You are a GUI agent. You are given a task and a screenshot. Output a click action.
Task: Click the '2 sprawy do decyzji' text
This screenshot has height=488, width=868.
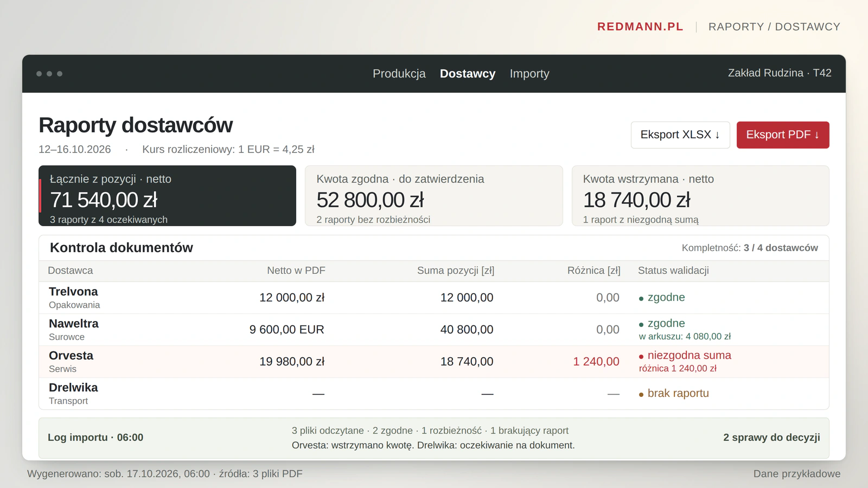point(771,438)
